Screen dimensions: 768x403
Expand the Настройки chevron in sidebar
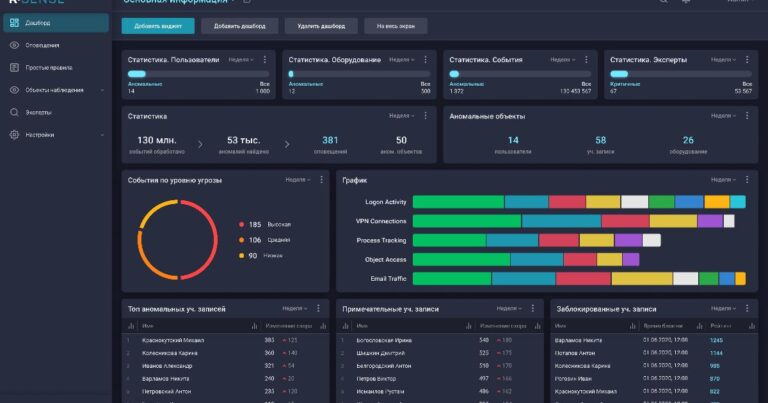tap(102, 135)
